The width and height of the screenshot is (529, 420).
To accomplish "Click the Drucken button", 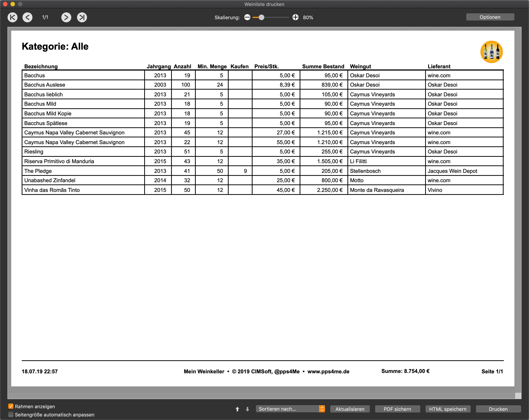I will [498, 409].
